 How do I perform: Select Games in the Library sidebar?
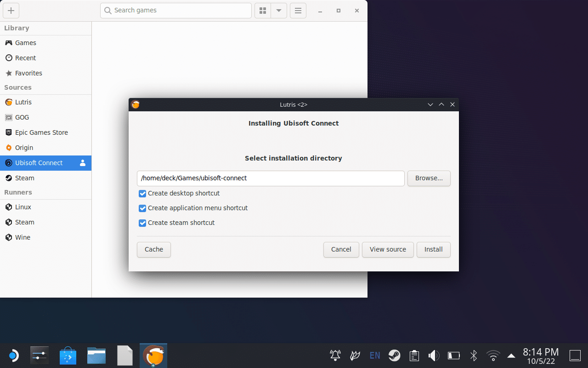[45, 43]
